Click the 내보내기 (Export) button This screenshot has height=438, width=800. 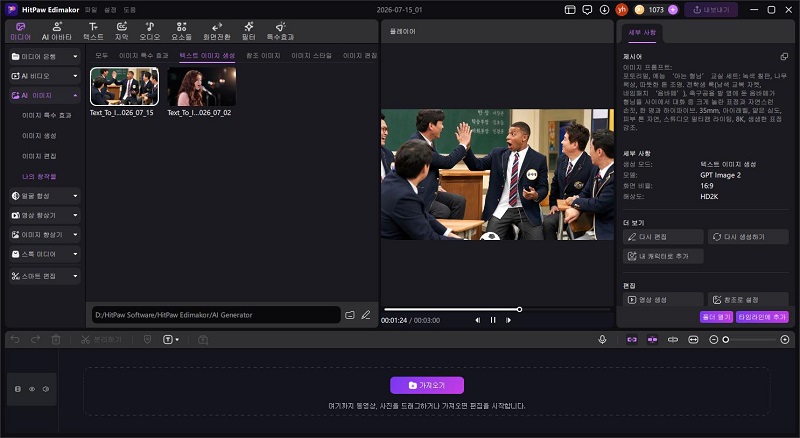click(x=711, y=10)
